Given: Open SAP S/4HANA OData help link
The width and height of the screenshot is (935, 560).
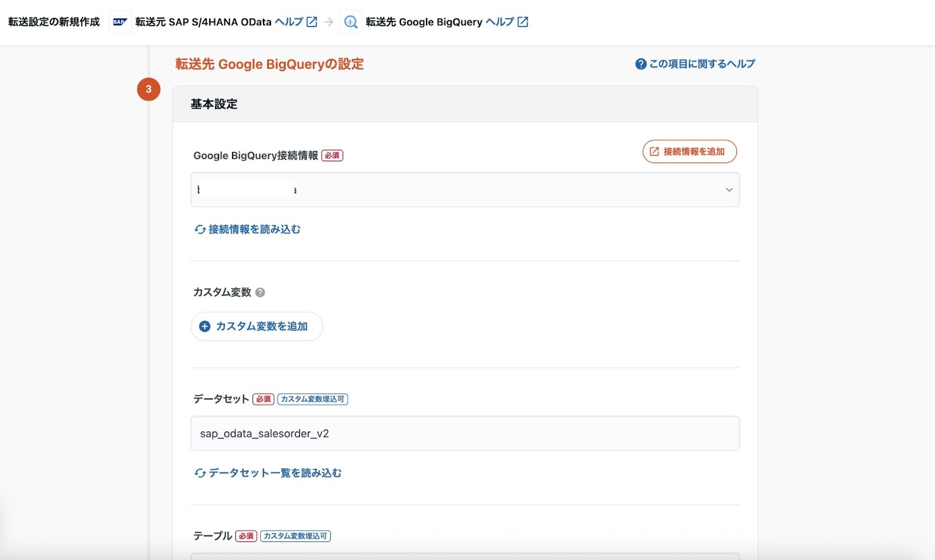Looking at the screenshot, I should pos(289,22).
